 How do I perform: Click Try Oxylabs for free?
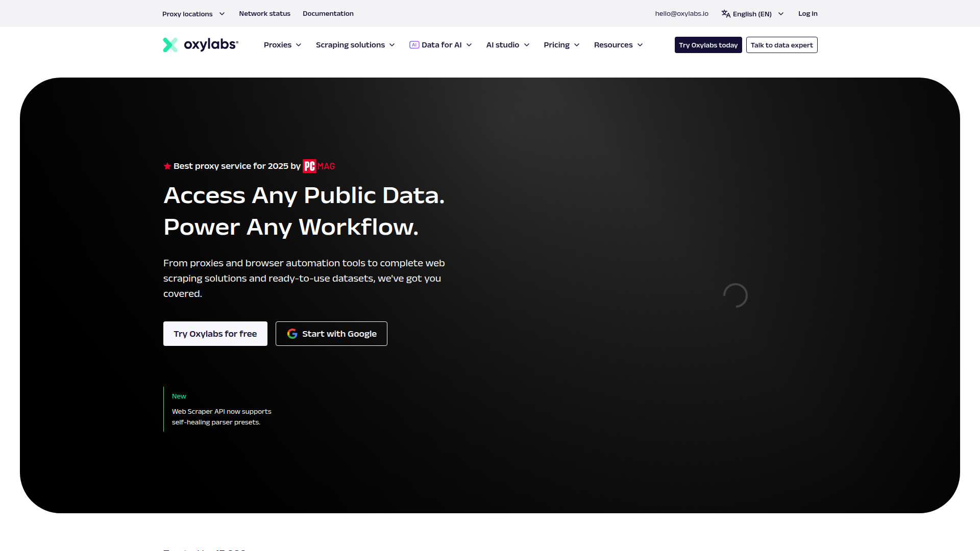pyautogui.click(x=215, y=334)
